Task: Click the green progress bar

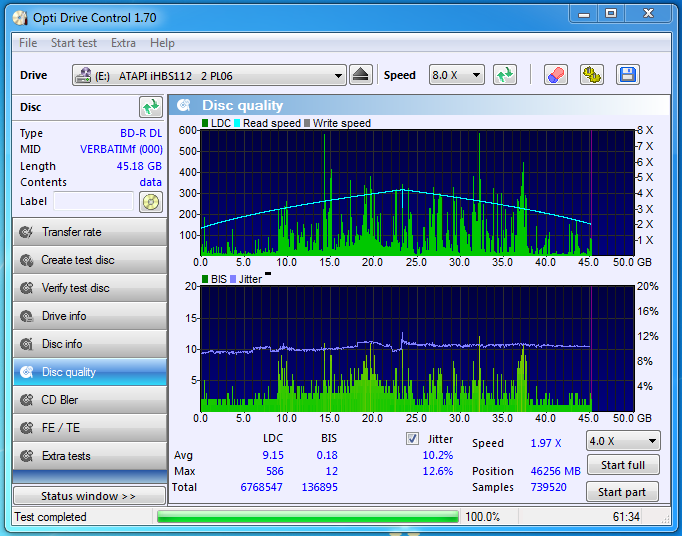Action: tap(308, 516)
